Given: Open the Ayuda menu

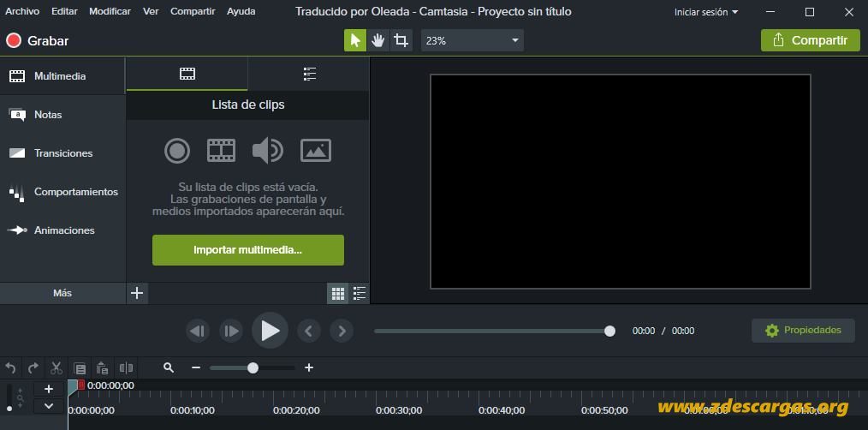Looking at the screenshot, I should pos(241,11).
